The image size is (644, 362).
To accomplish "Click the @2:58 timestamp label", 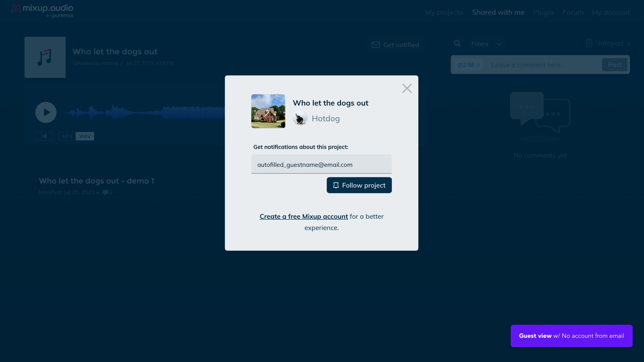I will [465, 65].
